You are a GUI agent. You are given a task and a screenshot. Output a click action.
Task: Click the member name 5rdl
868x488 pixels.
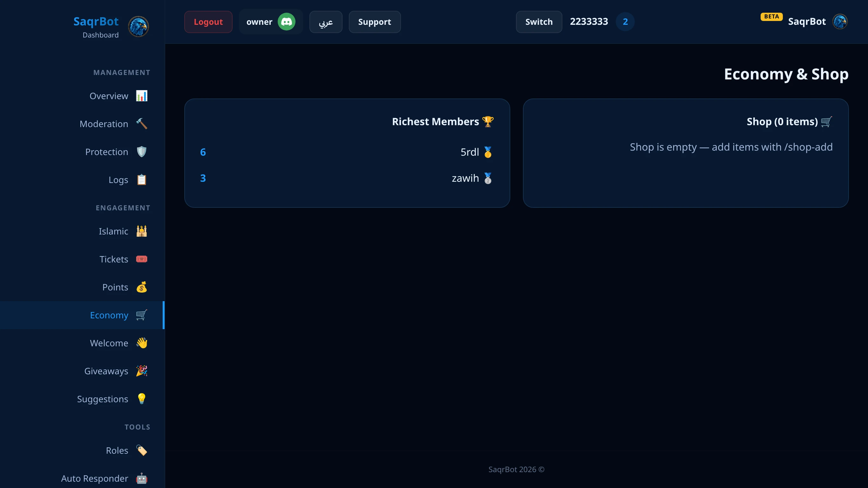click(x=470, y=152)
